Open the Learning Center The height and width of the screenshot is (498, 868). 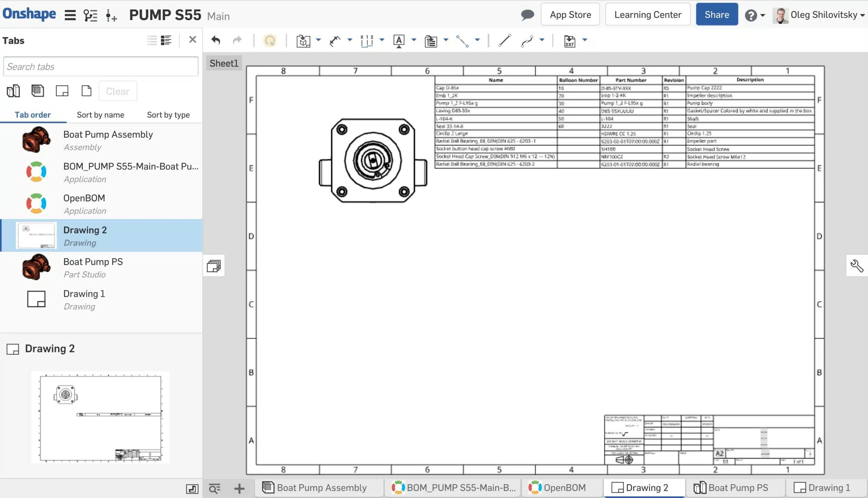click(648, 14)
